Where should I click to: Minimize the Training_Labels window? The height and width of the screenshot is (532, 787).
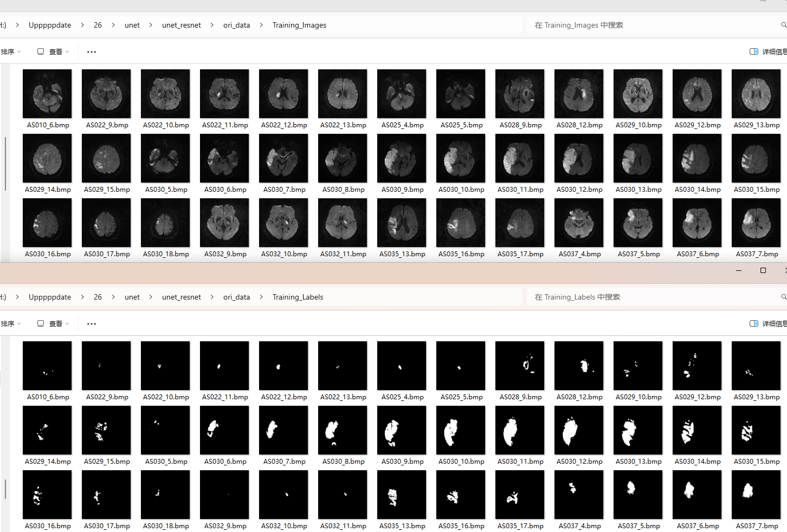tap(739, 270)
